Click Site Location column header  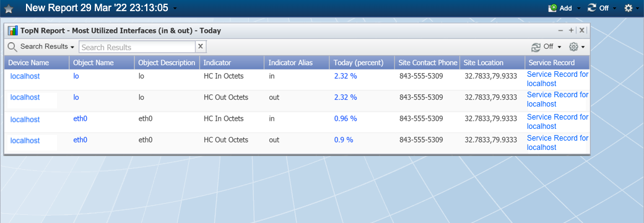[492, 63]
